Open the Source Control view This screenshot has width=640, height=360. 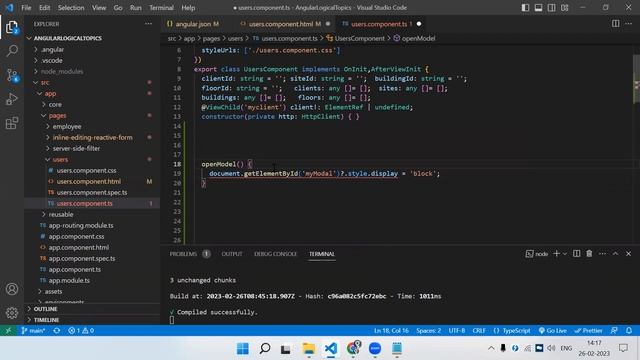12,75
